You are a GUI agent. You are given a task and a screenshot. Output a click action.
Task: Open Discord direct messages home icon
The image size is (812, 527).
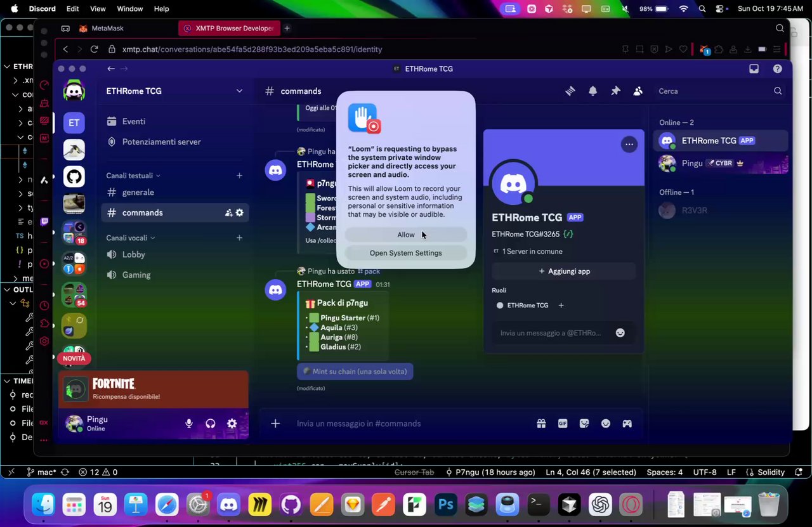[x=74, y=91]
